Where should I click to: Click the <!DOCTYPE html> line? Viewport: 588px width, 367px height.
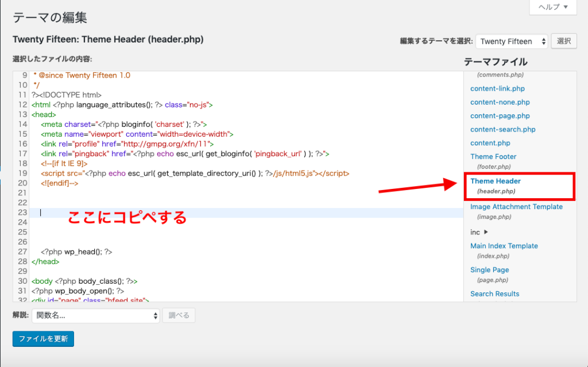point(67,95)
